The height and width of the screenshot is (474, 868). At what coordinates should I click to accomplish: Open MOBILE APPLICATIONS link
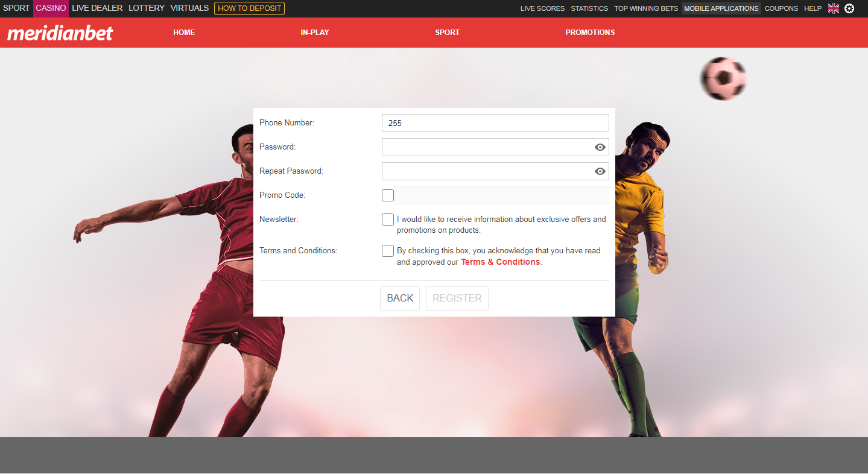[x=721, y=8]
